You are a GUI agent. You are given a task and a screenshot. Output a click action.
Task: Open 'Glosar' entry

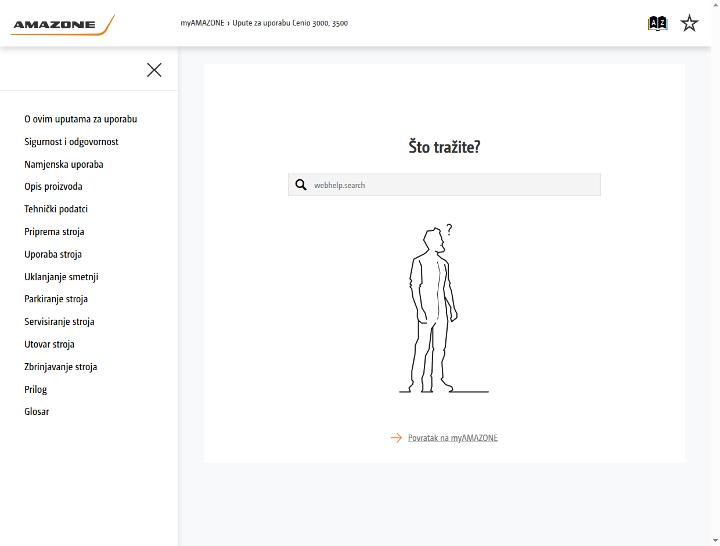pyautogui.click(x=37, y=411)
